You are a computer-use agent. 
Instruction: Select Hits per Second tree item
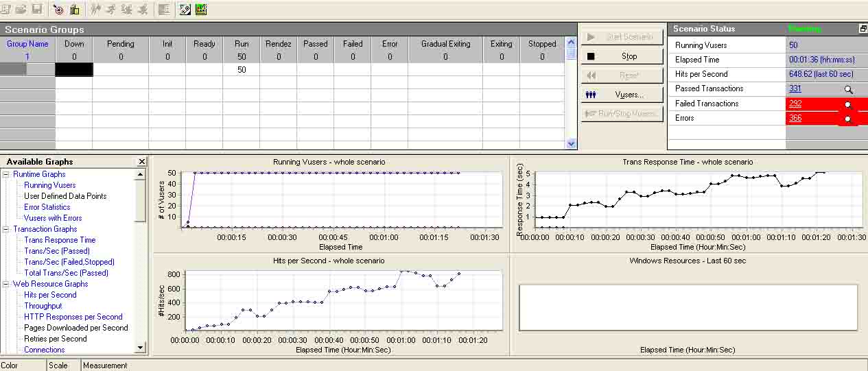pos(50,295)
